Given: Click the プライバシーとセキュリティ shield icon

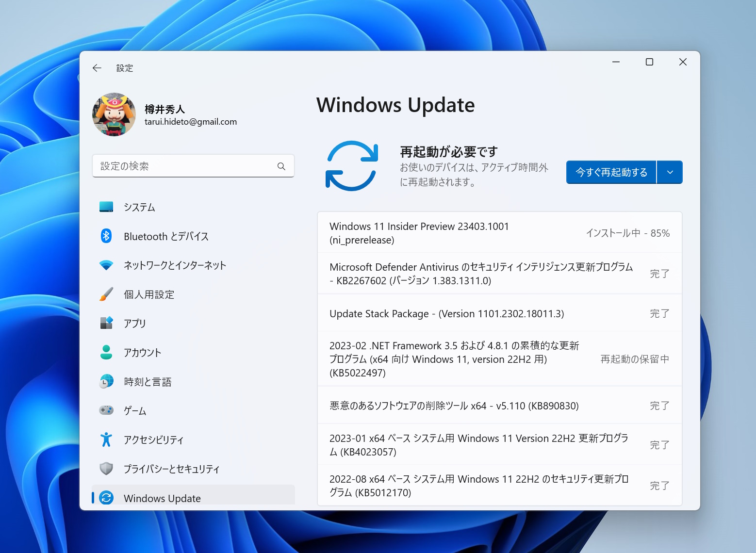Looking at the screenshot, I should click(106, 469).
